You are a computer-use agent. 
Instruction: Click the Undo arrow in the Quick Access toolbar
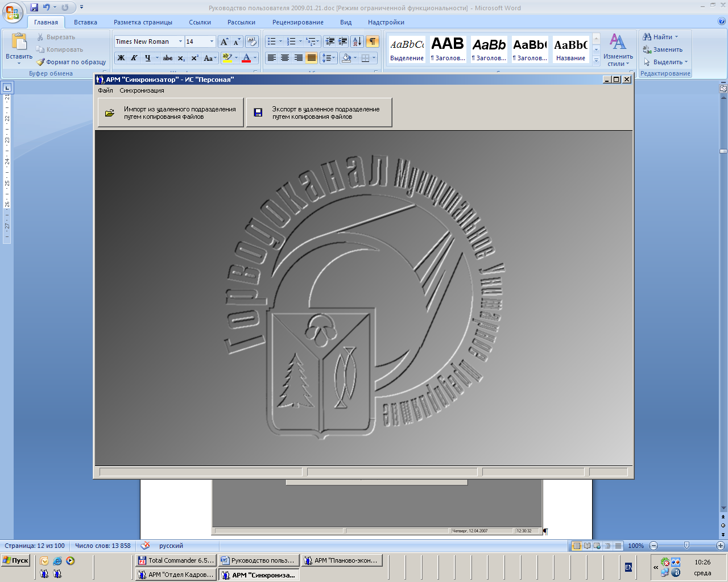tap(47, 7)
